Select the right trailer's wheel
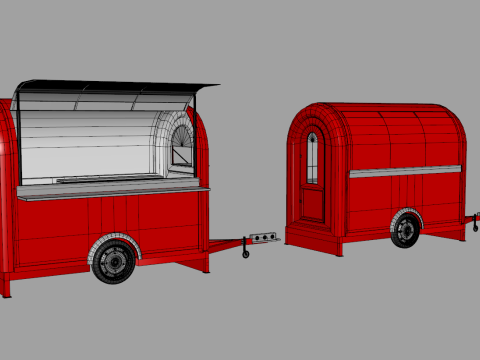Image resolution: width=480 pixels, height=360 pixels. point(405,231)
